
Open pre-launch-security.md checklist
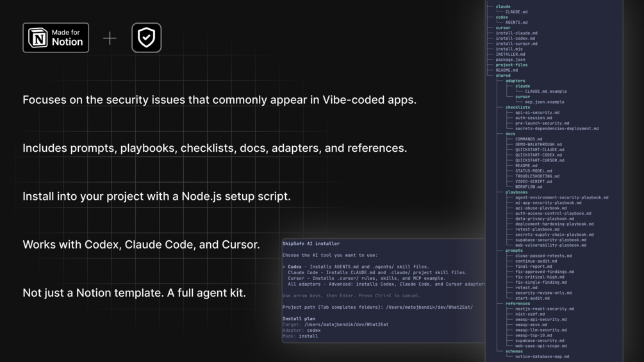pyautogui.click(x=542, y=124)
